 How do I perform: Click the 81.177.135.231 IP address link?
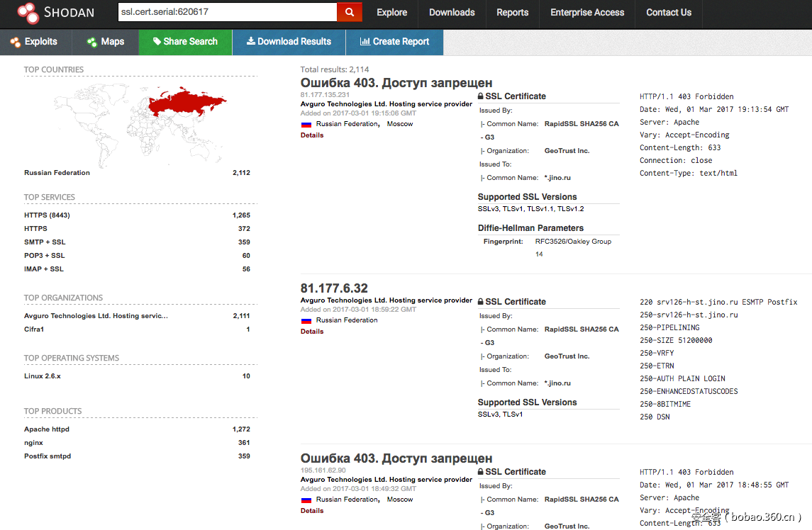pos(325,95)
